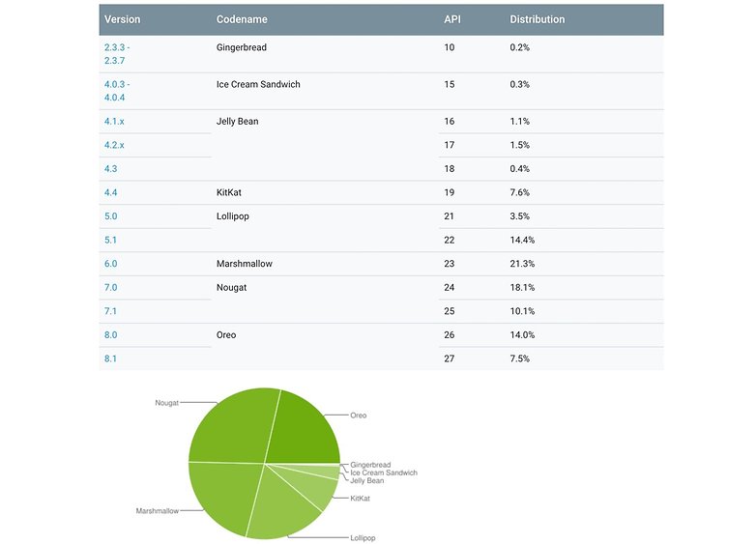Screen dimensions: 756x544
Task: Click the Nougat pie chart label
Action: [167, 403]
